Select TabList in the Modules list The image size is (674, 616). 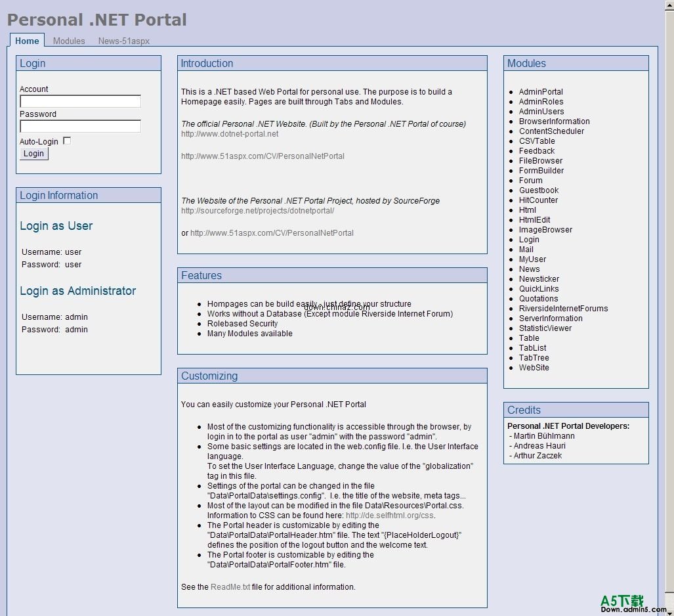tap(533, 349)
